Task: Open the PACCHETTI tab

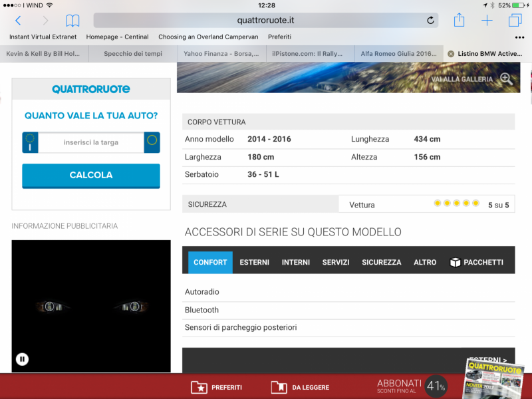Action: tap(477, 262)
